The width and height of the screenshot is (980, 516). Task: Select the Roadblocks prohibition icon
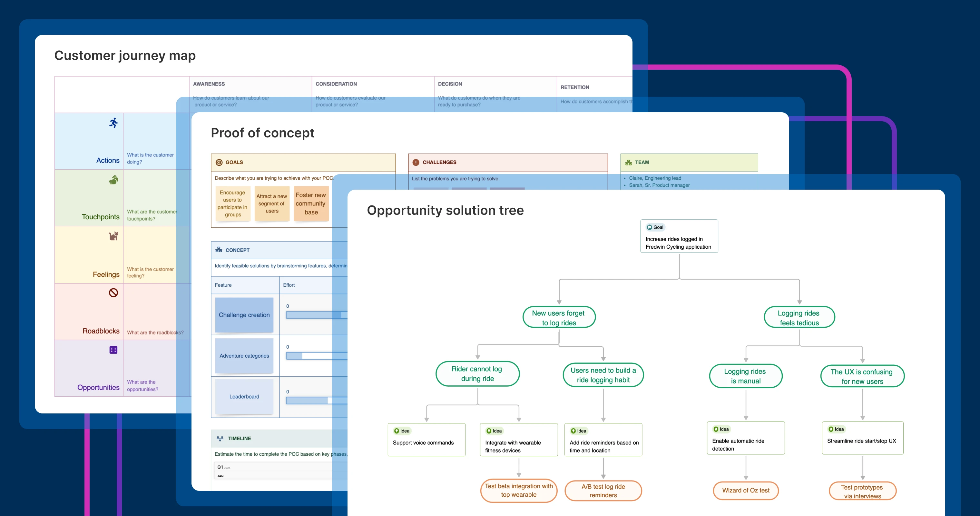113,293
